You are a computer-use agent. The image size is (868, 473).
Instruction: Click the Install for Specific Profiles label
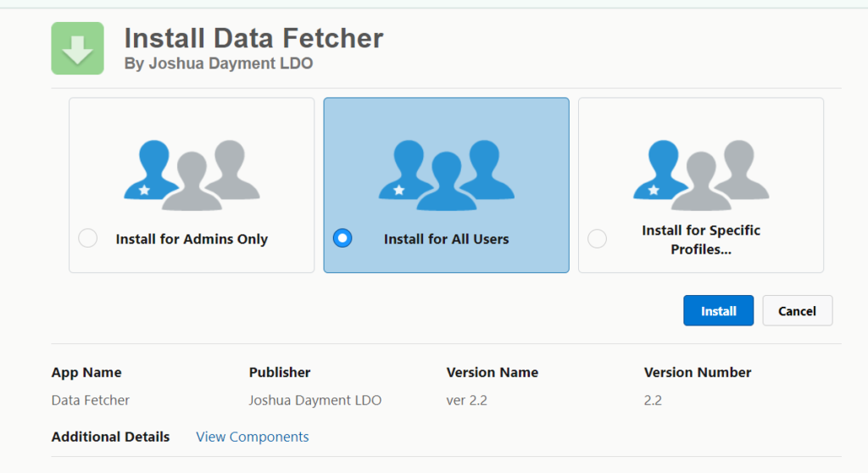click(701, 240)
